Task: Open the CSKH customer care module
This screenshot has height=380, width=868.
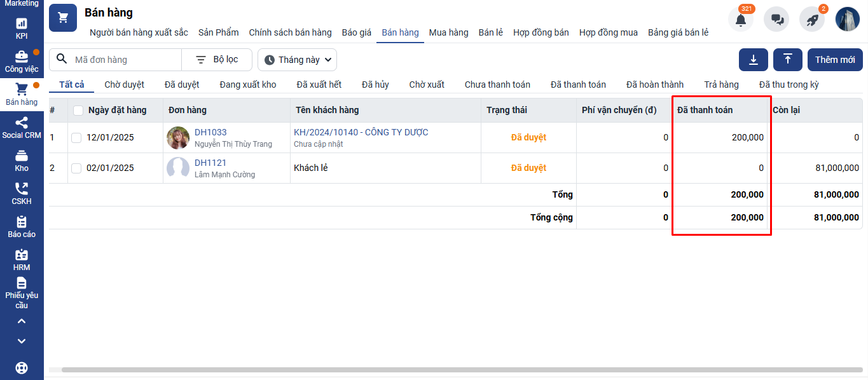Action: point(22,194)
